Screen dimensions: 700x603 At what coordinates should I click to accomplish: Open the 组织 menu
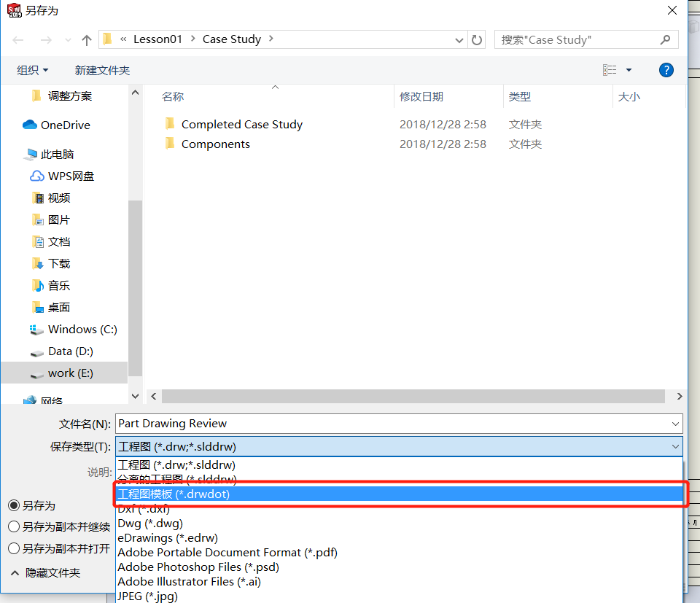tap(32, 70)
